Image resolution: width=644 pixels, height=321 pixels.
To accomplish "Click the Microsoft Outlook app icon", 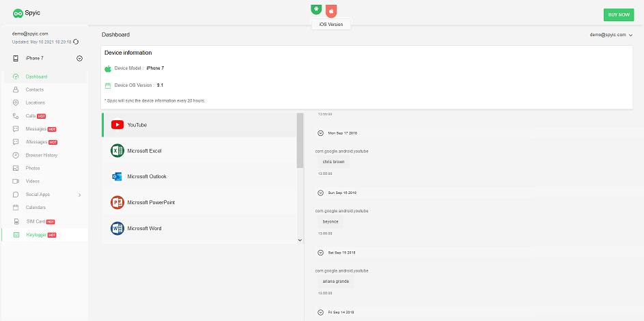I will [117, 176].
